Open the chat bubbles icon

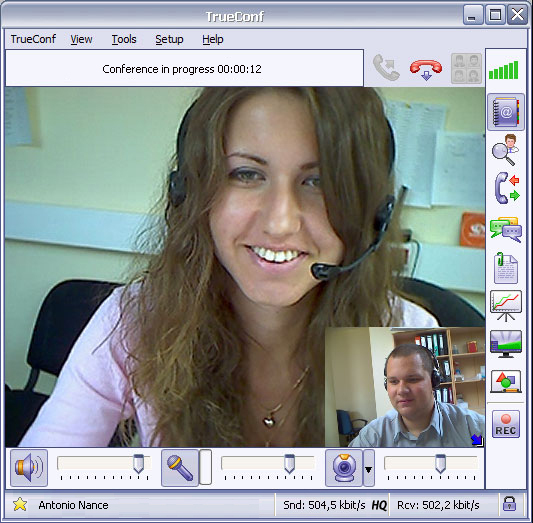[x=506, y=229]
